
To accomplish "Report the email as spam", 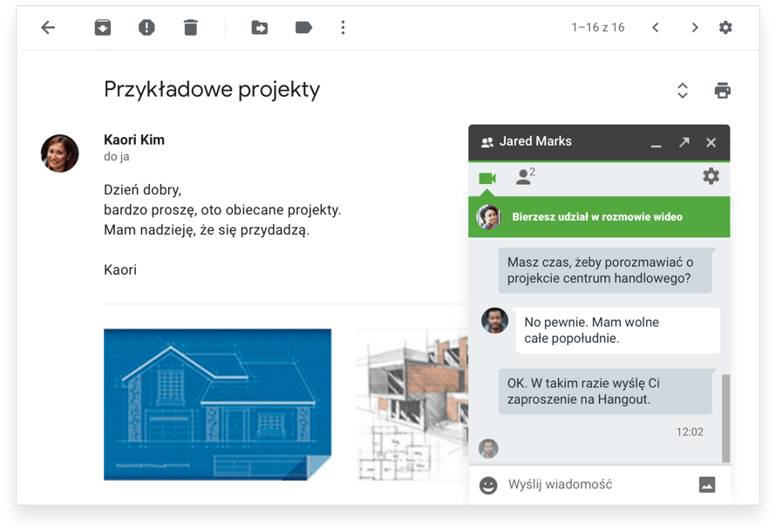I will (x=146, y=28).
